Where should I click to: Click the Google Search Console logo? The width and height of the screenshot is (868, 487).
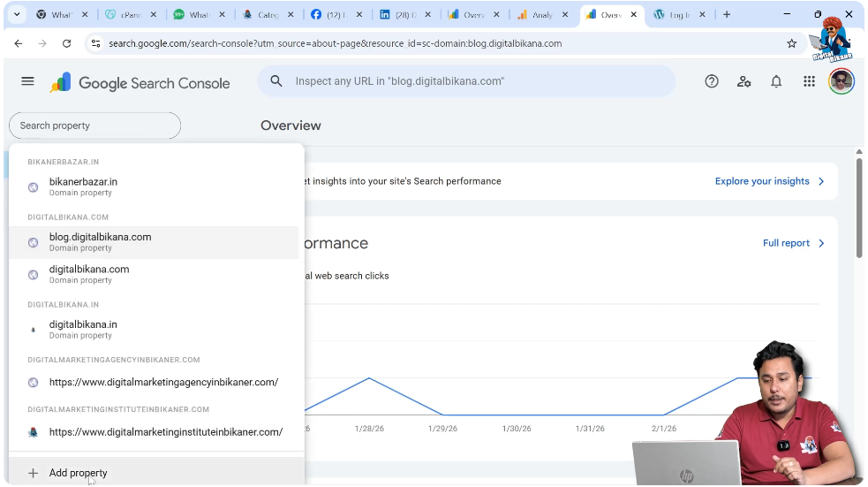click(140, 83)
